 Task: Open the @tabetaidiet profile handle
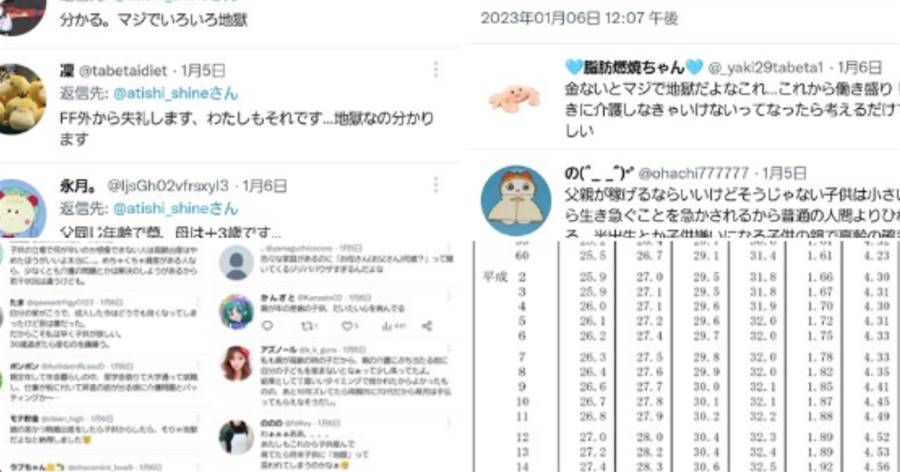[x=122, y=71]
